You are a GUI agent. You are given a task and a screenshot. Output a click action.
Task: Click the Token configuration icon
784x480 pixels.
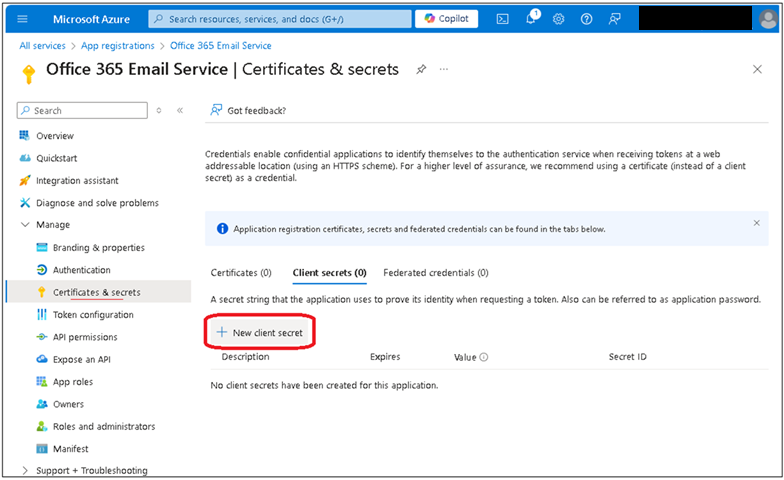[x=42, y=314]
